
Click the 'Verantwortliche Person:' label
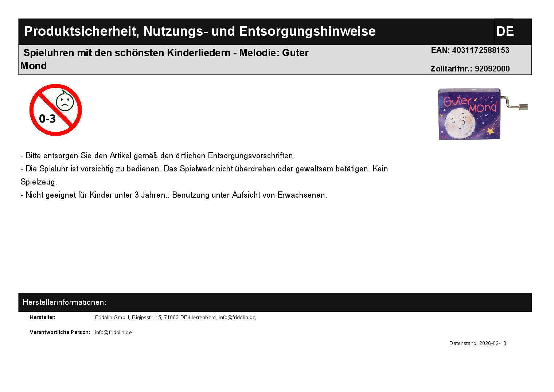(60, 333)
